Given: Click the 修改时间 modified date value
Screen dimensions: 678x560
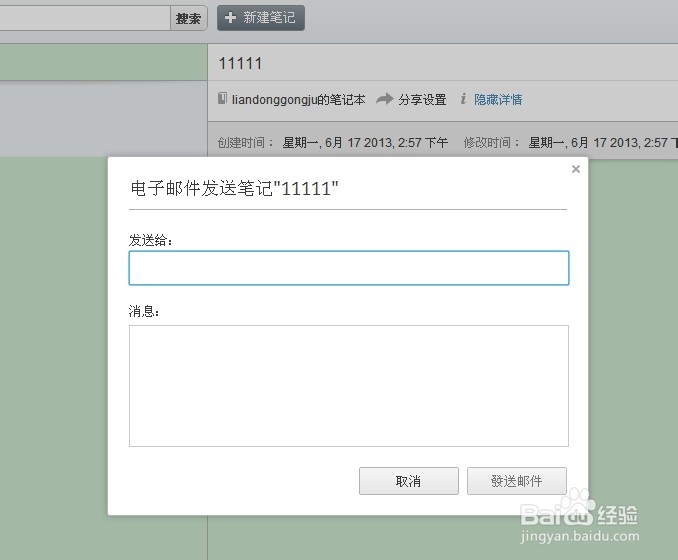Looking at the screenshot, I should coord(603,143).
